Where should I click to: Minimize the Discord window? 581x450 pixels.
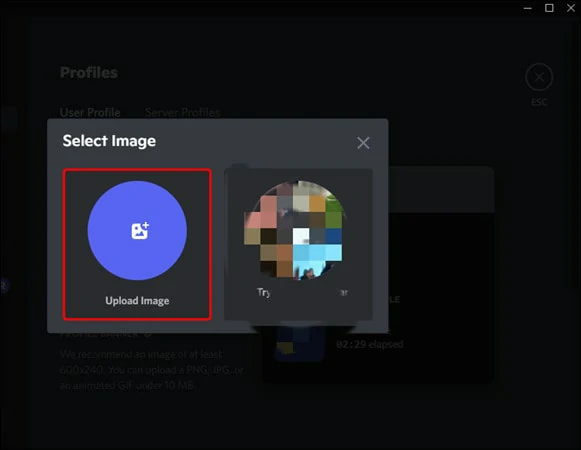528,8
